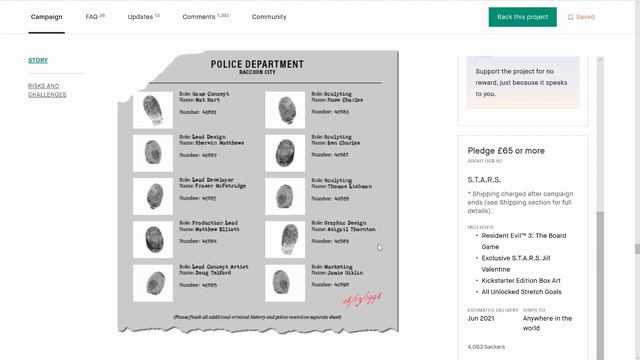Click the 'Kickstarter Edition Box Art' item

click(x=521, y=280)
